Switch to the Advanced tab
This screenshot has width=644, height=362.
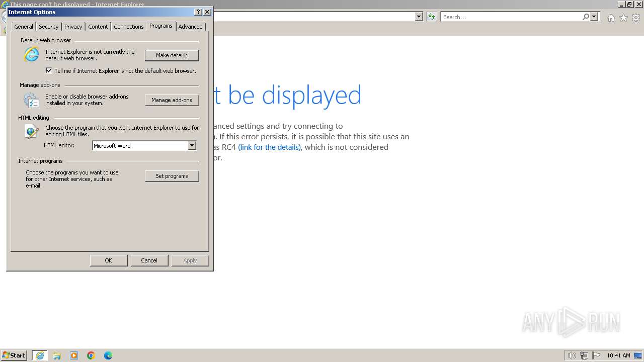click(x=191, y=27)
